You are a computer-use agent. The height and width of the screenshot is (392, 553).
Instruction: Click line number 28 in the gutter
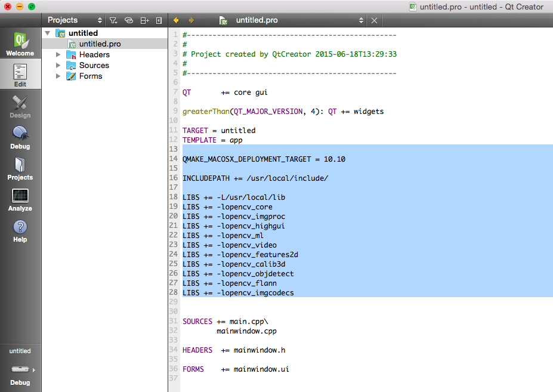coord(173,292)
